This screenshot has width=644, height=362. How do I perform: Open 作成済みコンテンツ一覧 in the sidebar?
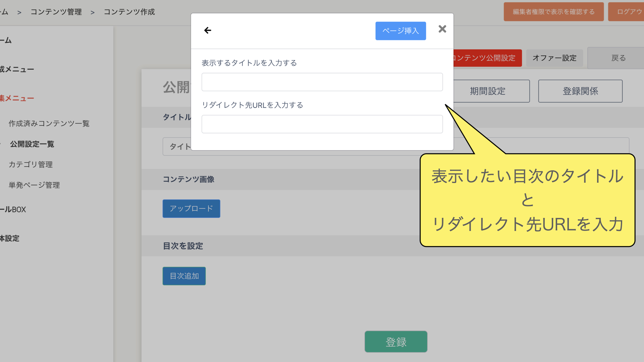(x=49, y=124)
